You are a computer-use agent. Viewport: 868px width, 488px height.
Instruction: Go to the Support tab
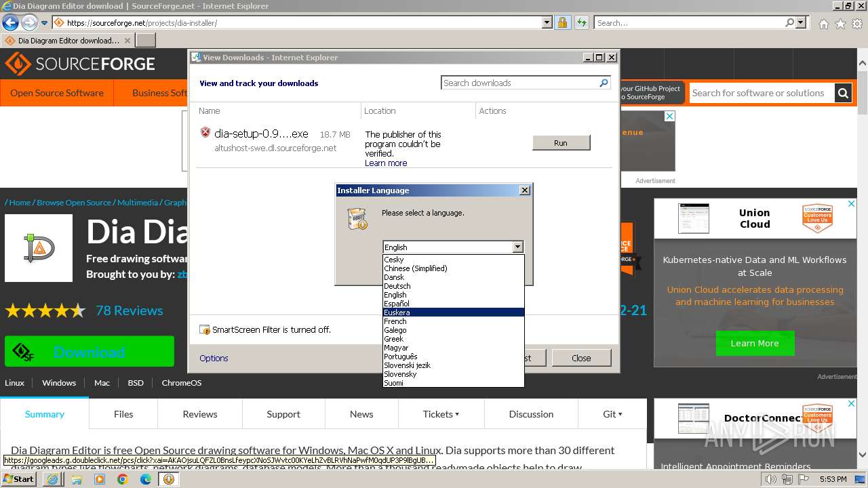(x=283, y=414)
